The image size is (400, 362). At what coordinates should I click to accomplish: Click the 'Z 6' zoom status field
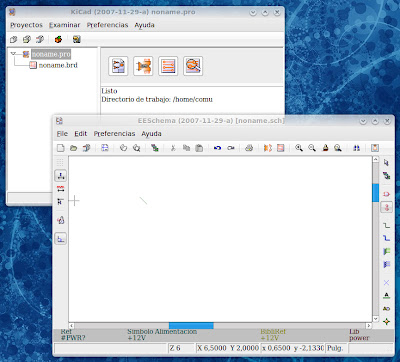(x=182, y=348)
